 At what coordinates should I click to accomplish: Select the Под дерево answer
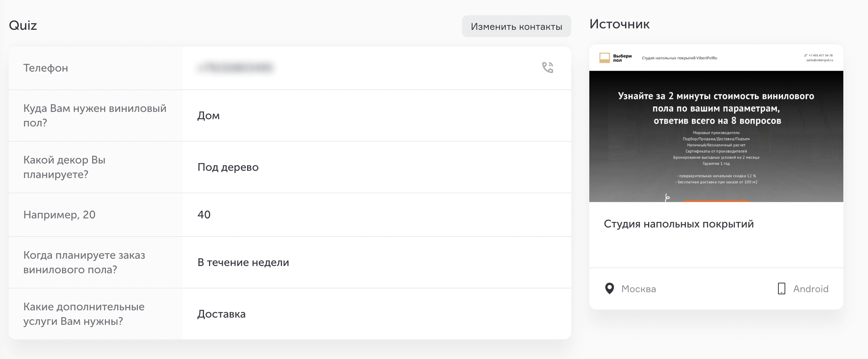(x=228, y=167)
